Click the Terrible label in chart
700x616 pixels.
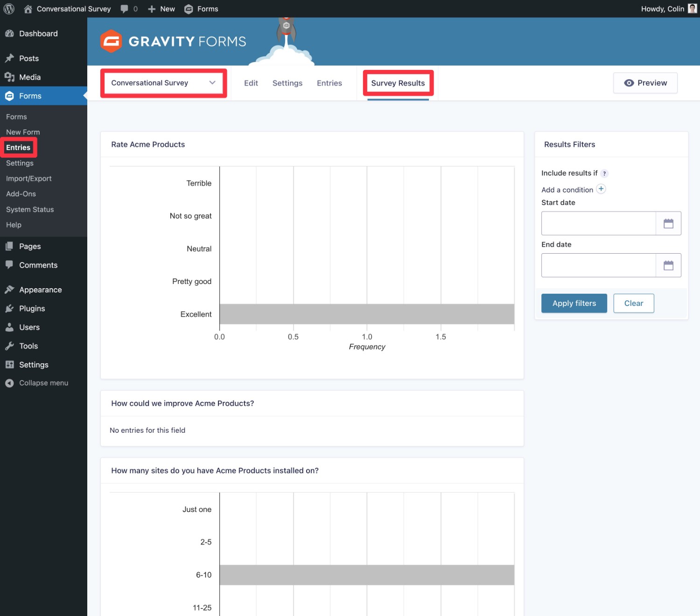(199, 183)
